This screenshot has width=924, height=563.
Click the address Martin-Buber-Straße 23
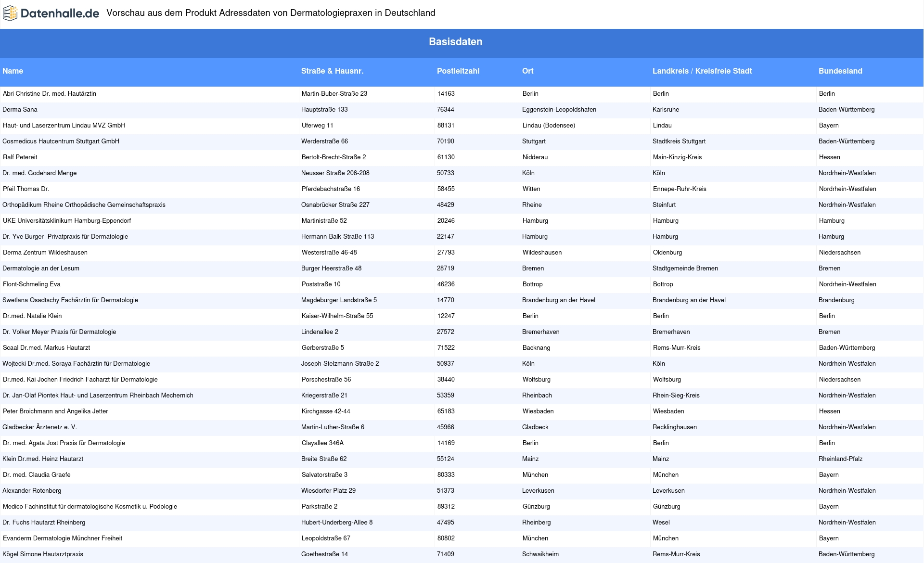(334, 94)
